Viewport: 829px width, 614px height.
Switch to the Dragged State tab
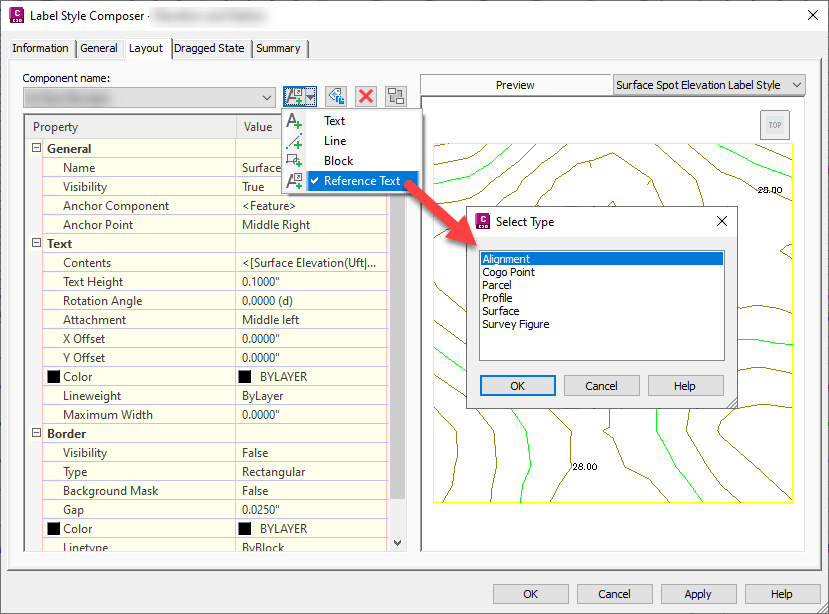point(210,47)
